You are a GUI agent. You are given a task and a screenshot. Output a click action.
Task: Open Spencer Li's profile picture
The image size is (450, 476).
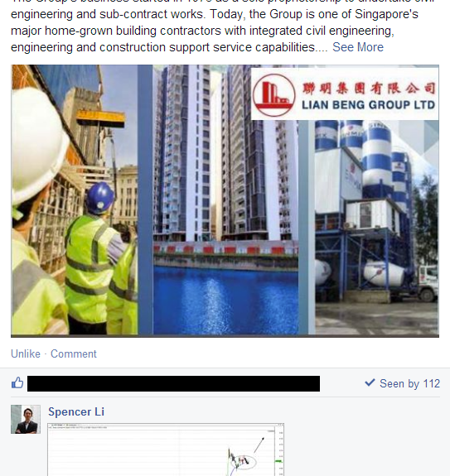(26, 419)
